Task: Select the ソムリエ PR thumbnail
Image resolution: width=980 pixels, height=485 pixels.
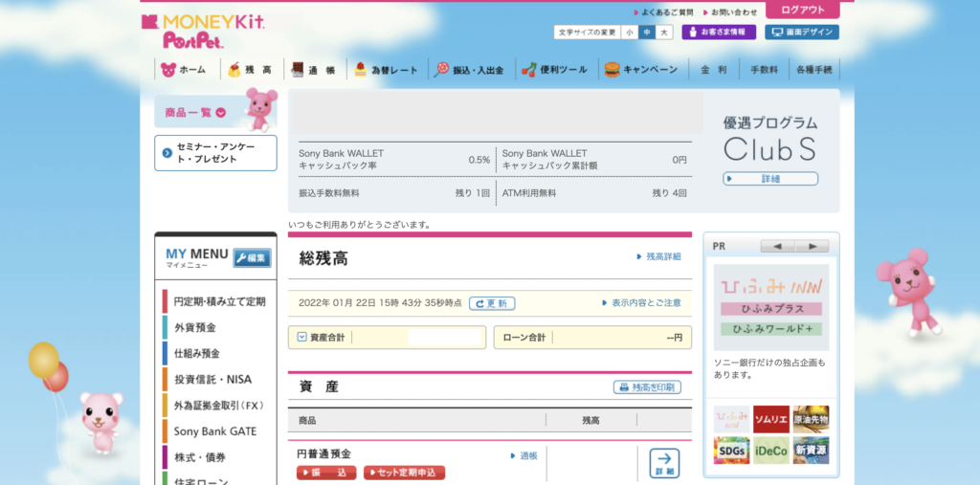Action: (771, 419)
